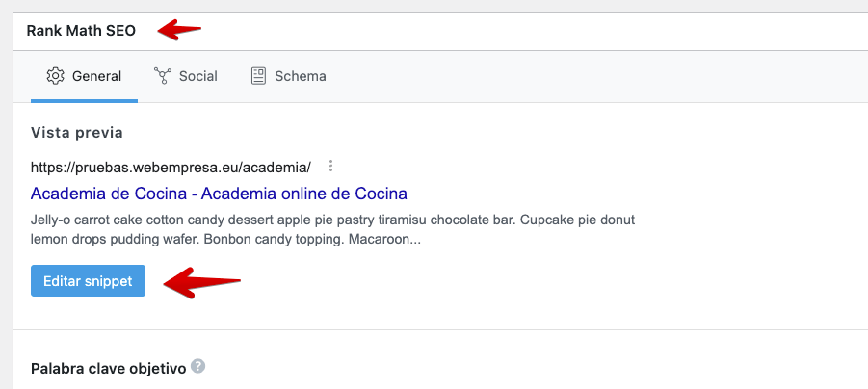
Task: Click the Editar snippet button
Action: point(88,280)
